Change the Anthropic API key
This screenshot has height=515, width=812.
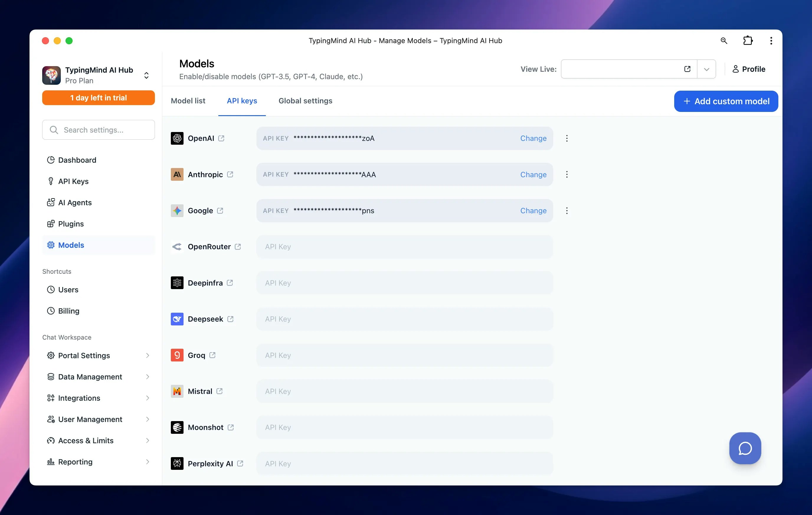(x=533, y=175)
